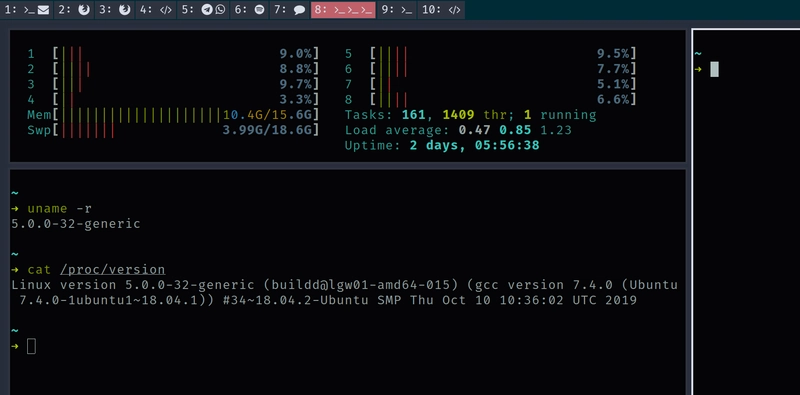
Task: Click the 'Thu Oct 10 10:36:02 UTC 2019' text
Action: [524, 300]
